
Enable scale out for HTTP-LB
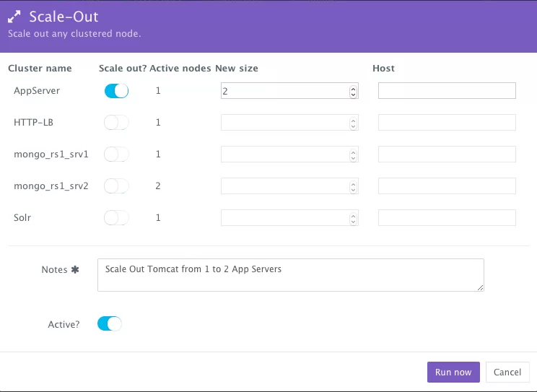click(116, 122)
